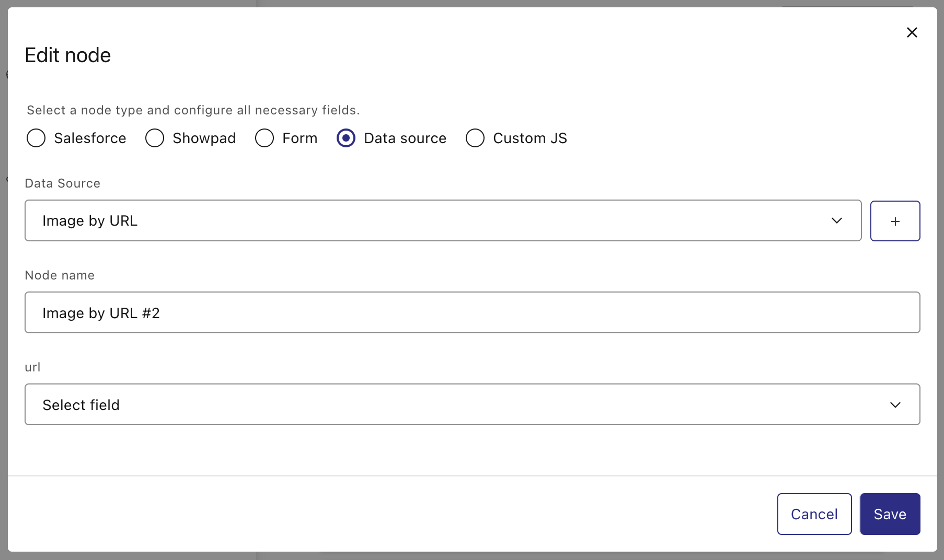Close the Edit node dialog

912,32
